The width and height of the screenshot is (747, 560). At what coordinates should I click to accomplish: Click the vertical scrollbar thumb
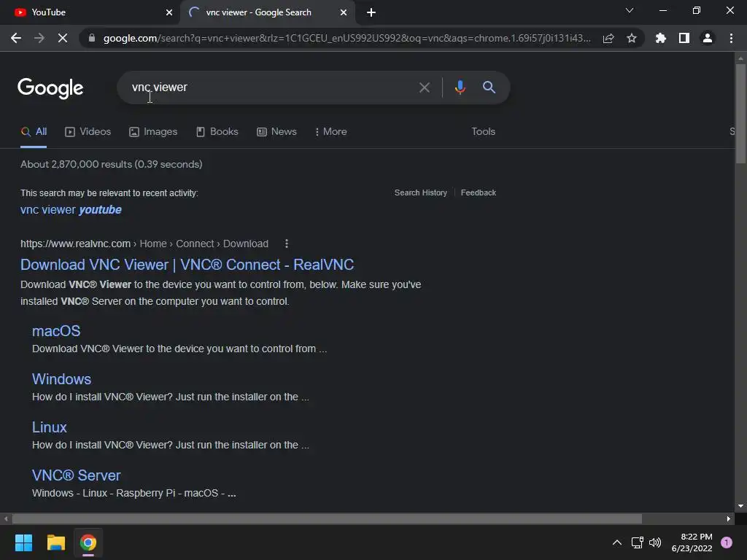coord(740,113)
